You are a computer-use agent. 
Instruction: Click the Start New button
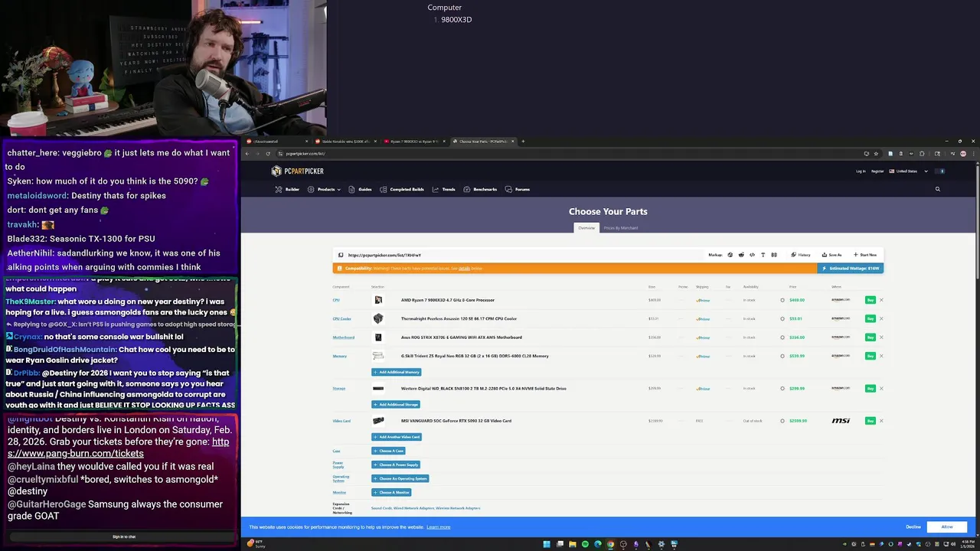click(x=865, y=255)
